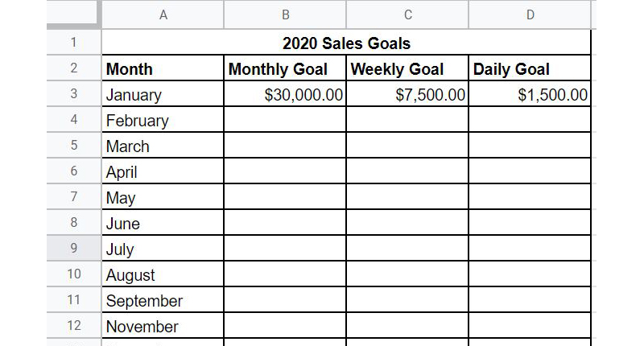
Task: Select row 9 header
Action: pos(73,249)
